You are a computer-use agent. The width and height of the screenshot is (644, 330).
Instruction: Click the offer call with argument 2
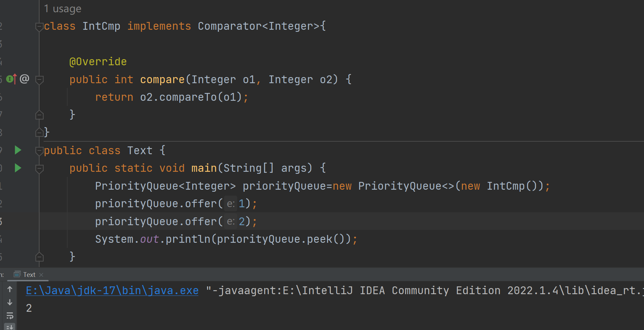click(173, 221)
